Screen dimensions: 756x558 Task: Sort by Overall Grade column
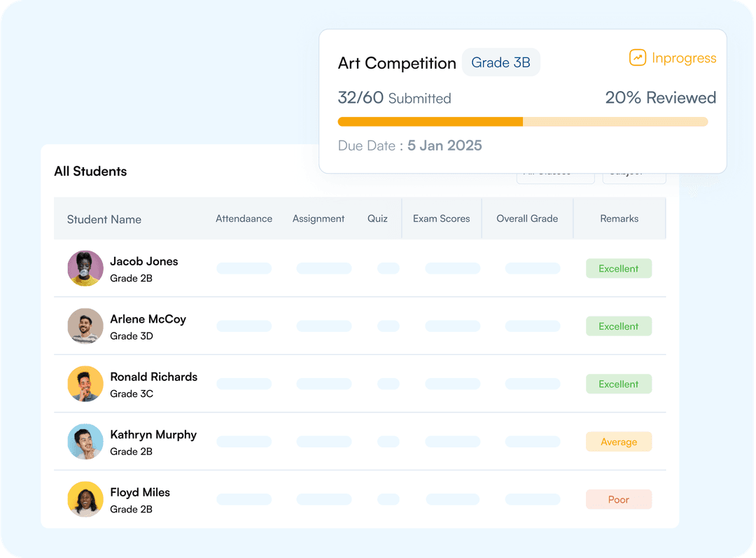tap(527, 218)
